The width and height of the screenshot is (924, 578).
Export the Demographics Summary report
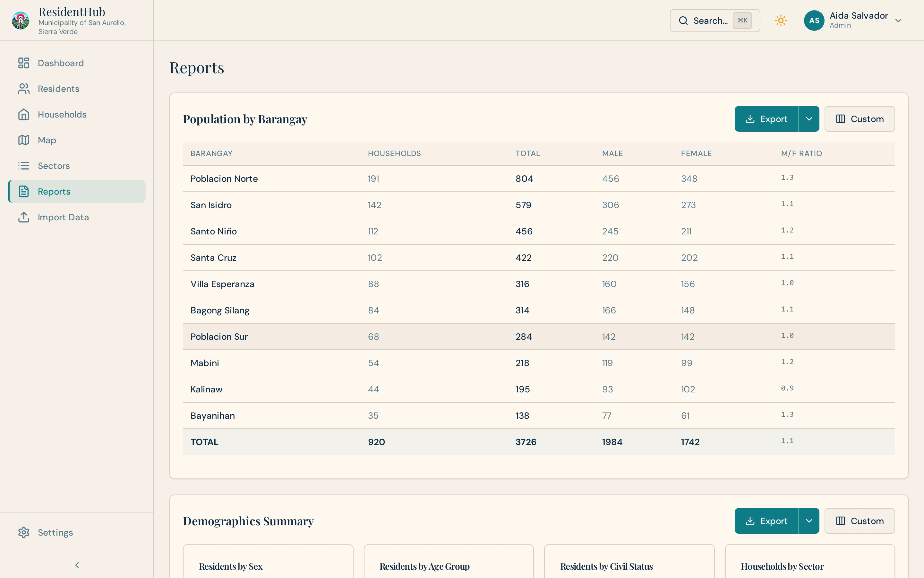[x=766, y=521]
